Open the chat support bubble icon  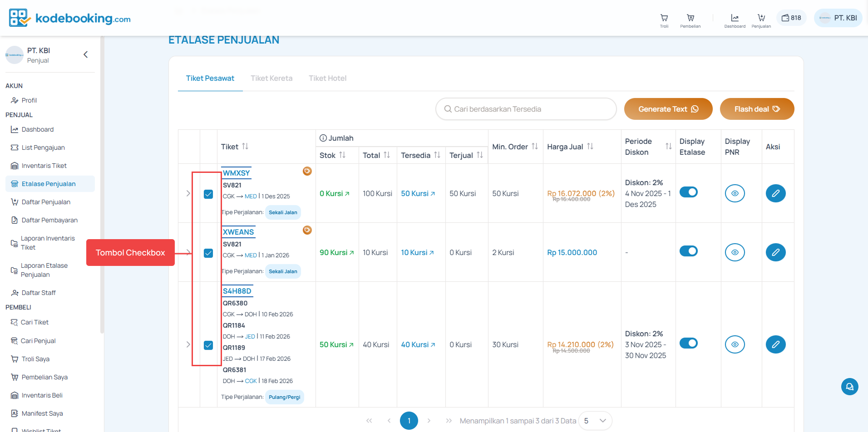pyautogui.click(x=849, y=387)
